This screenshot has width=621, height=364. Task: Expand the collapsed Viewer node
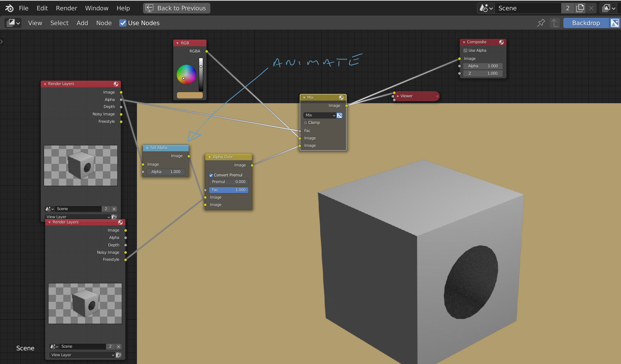tap(398, 96)
